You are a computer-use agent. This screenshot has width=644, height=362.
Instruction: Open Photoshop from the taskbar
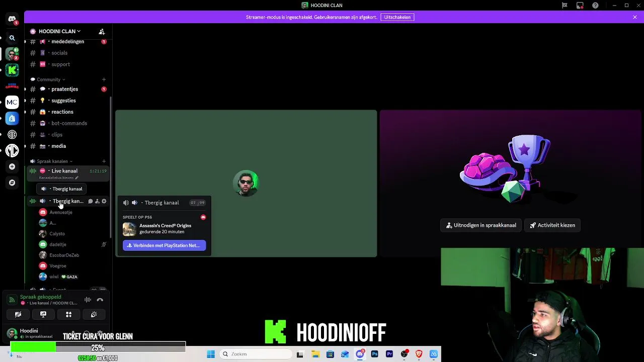click(x=374, y=354)
